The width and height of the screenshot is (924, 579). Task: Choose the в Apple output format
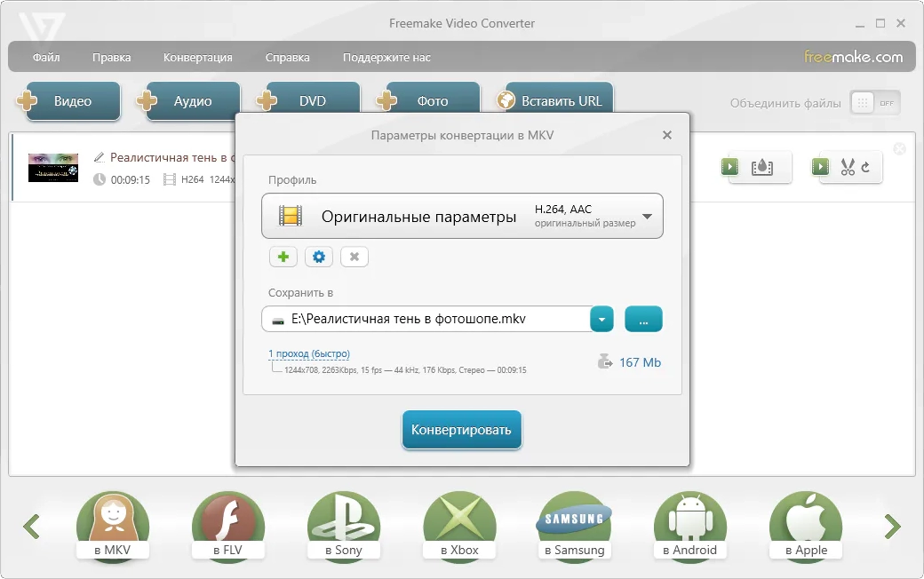click(806, 527)
